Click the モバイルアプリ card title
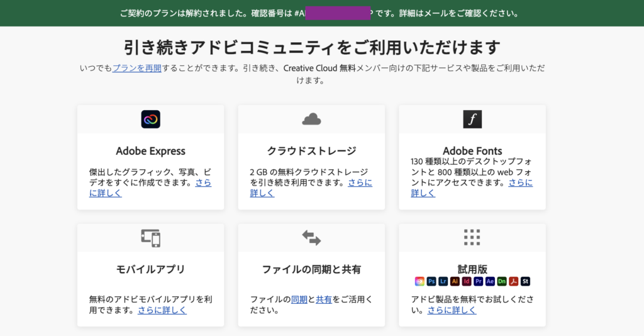 tap(151, 269)
